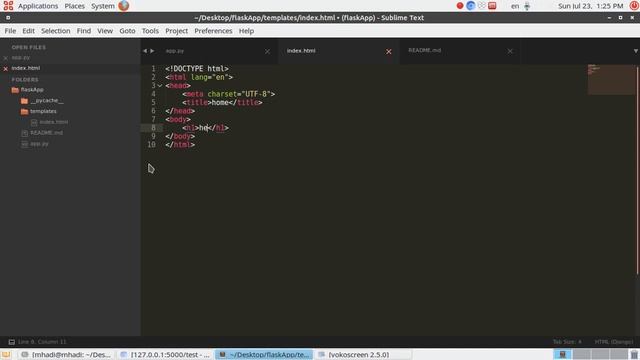640x360 pixels.
Task: Collapse the templates folder
Action: pos(43,111)
